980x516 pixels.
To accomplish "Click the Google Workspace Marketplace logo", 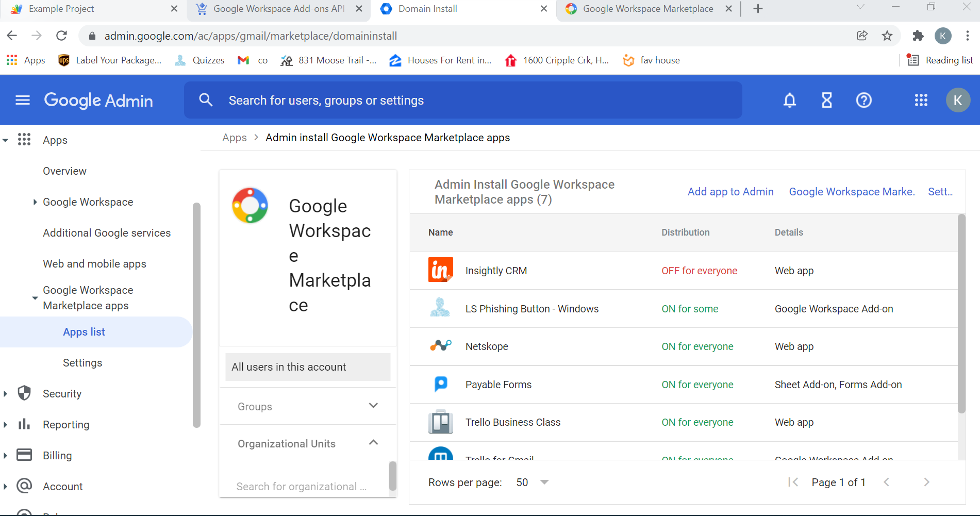I will [x=250, y=205].
